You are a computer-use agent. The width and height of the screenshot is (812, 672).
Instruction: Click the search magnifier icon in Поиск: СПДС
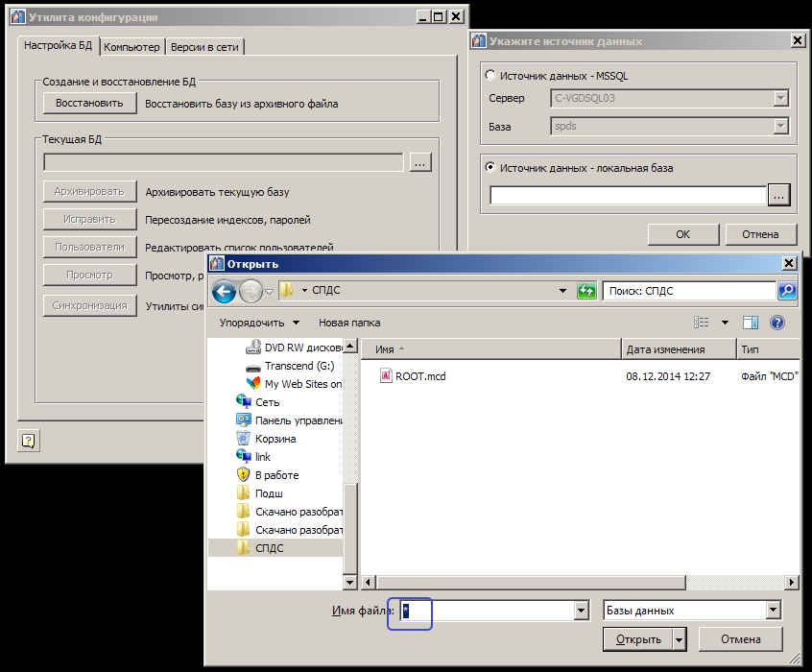787,290
